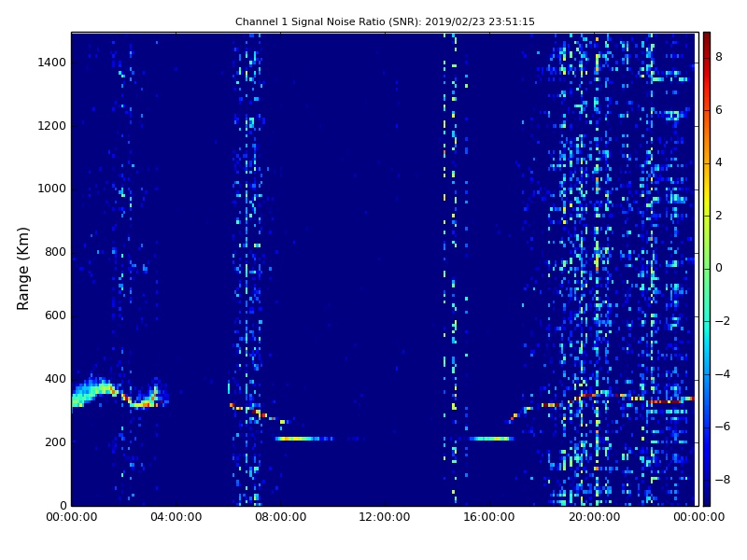Click the 0 range tick label on y-axis
This screenshot has height=560, width=747.
63,505
